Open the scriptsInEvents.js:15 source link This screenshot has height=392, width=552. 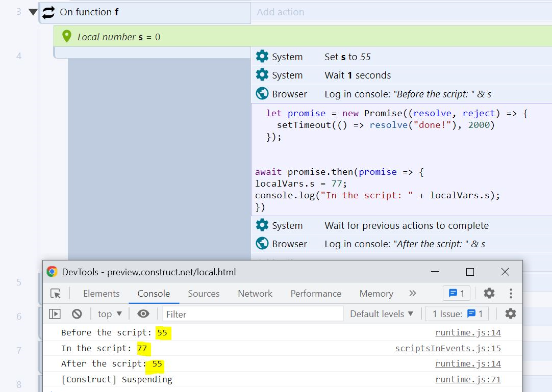coord(448,348)
